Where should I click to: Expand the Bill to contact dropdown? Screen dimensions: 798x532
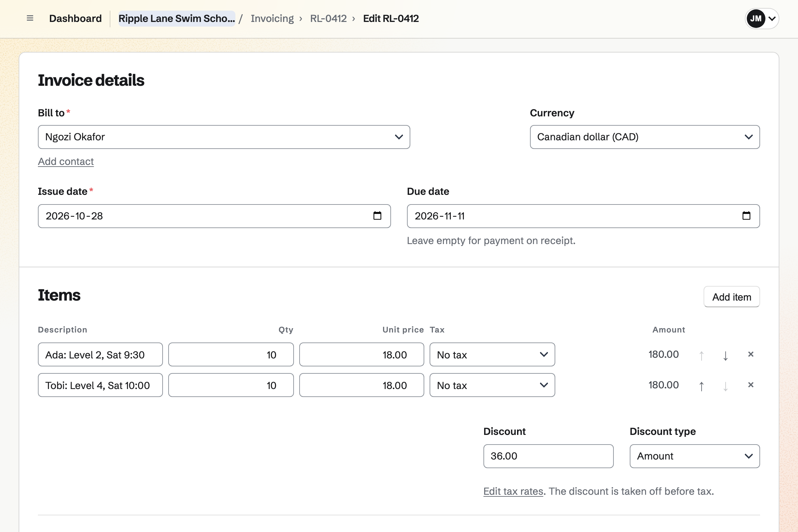[x=224, y=137]
